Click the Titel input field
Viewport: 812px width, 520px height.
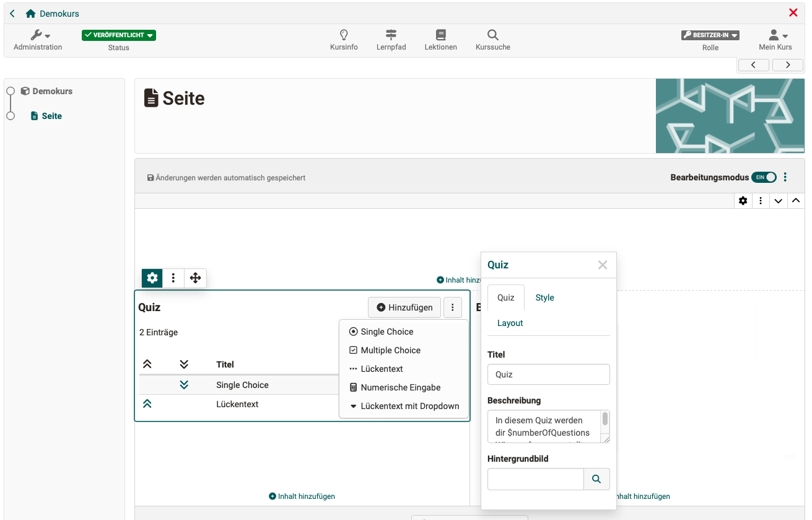549,374
